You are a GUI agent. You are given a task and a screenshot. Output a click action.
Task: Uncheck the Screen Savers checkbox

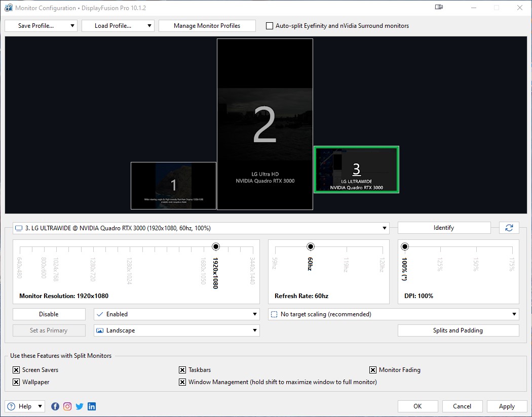click(x=16, y=370)
